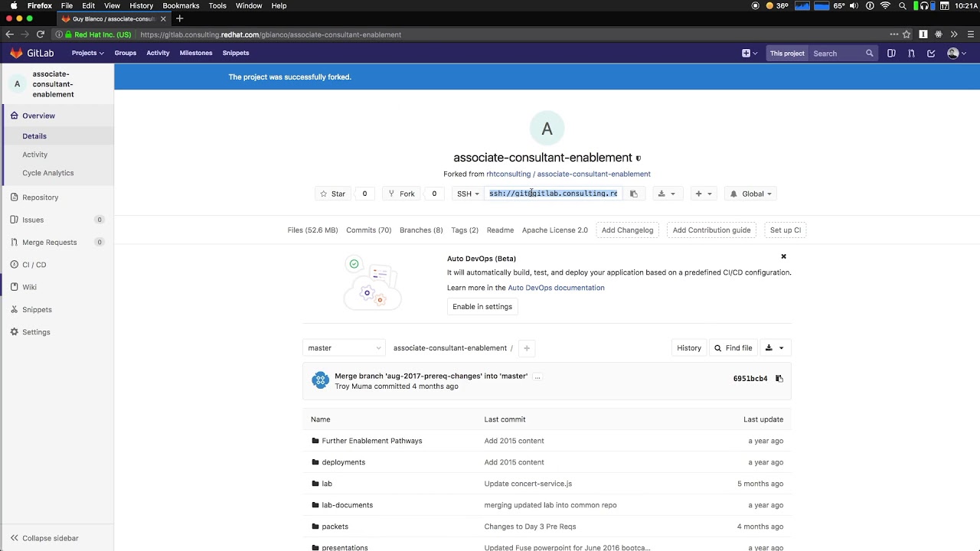
Task: Click the search magnifier icon
Action: 869,54
